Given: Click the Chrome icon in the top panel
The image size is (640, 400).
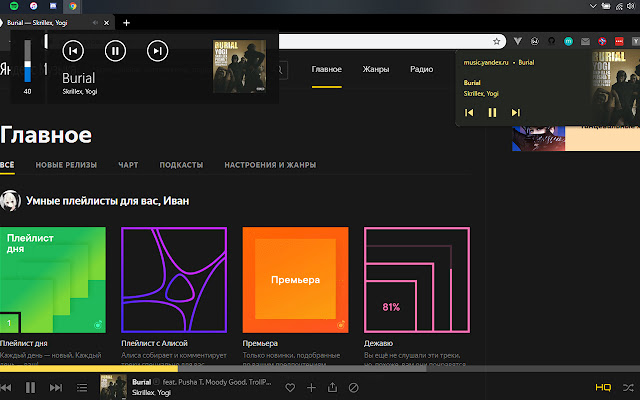Looking at the screenshot, I should (x=73, y=6).
